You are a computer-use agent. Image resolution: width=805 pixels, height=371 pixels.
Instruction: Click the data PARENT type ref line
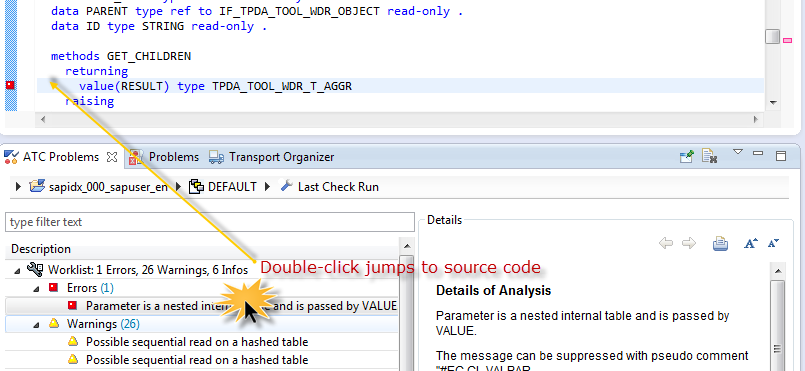click(x=257, y=11)
